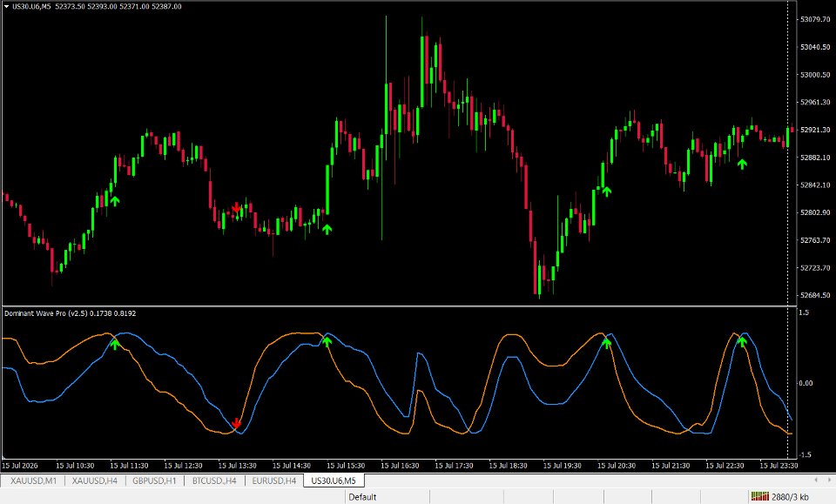Click the 52684.50 price label

pyautogui.click(x=815, y=294)
